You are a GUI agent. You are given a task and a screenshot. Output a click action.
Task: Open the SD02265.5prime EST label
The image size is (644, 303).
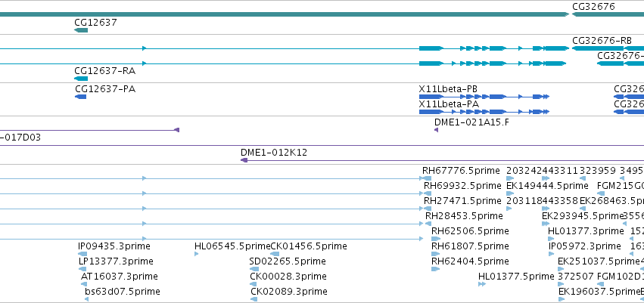coord(288,261)
